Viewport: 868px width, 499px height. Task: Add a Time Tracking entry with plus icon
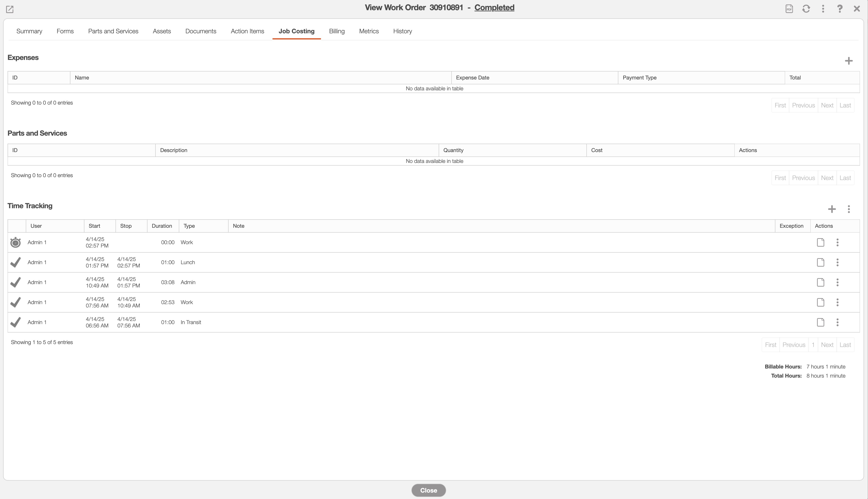[832, 209]
